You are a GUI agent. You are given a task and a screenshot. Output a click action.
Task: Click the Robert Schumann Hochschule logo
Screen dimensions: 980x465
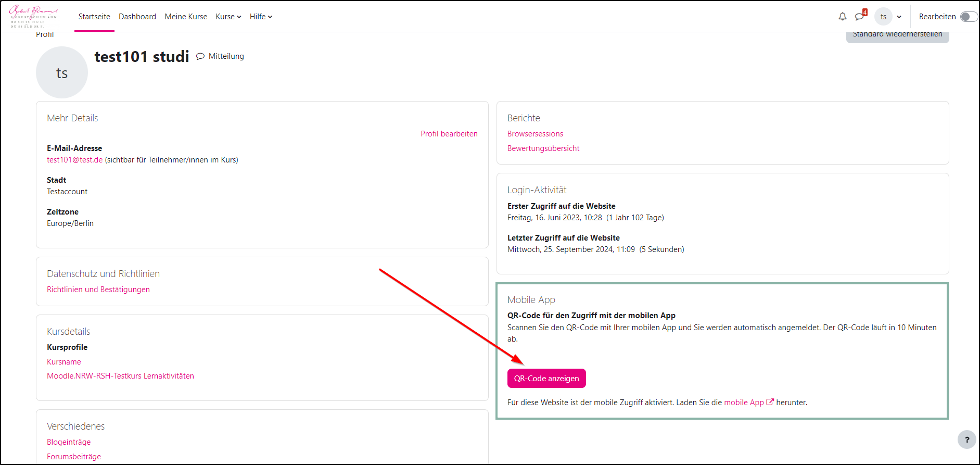point(34,16)
